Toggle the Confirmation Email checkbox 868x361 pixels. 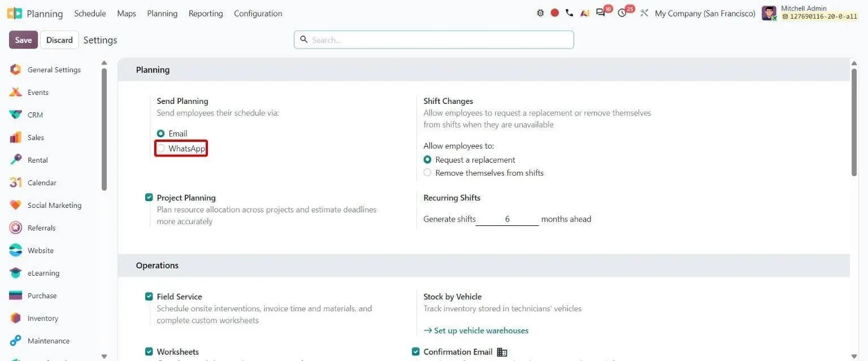coord(416,352)
